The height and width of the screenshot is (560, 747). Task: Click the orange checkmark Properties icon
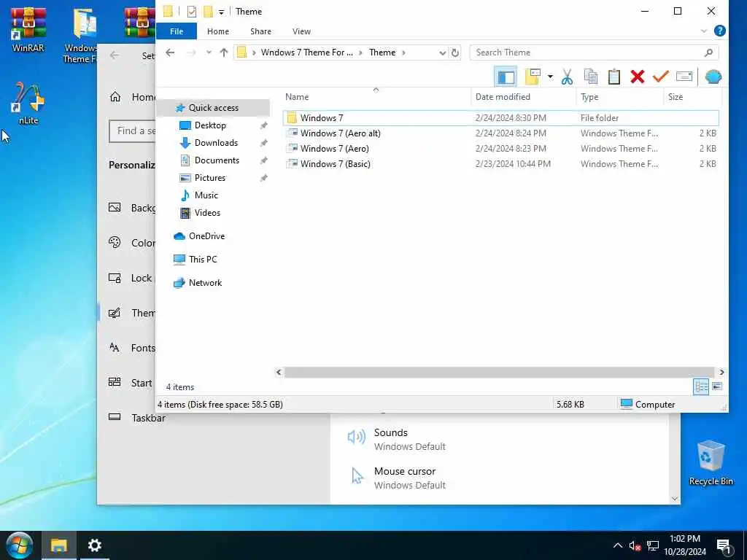tap(660, 76)
